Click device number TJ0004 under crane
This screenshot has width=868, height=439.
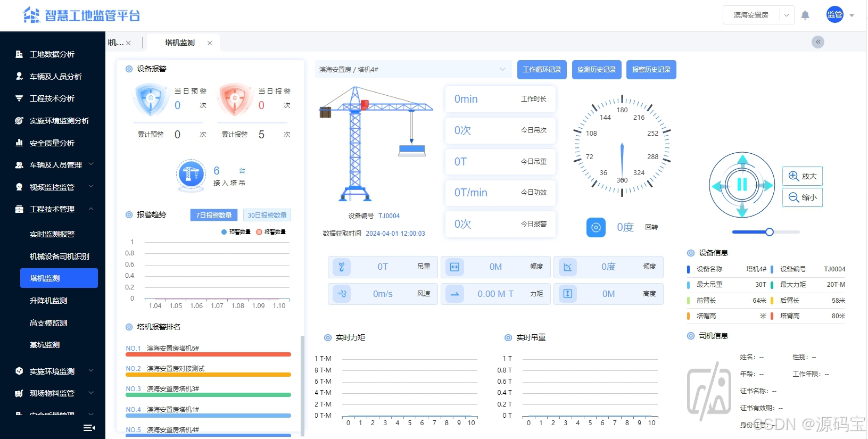pyautogui.click(x=389, y=216)
